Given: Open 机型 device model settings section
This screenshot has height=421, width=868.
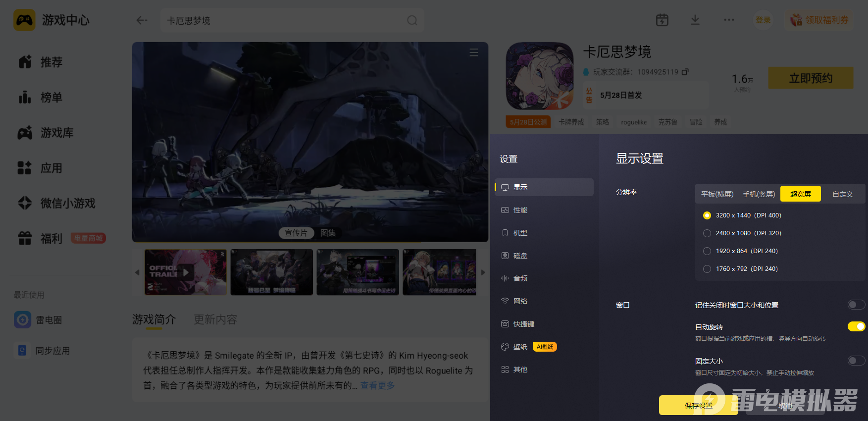Looking at the screenshot, I should [544, 233].
